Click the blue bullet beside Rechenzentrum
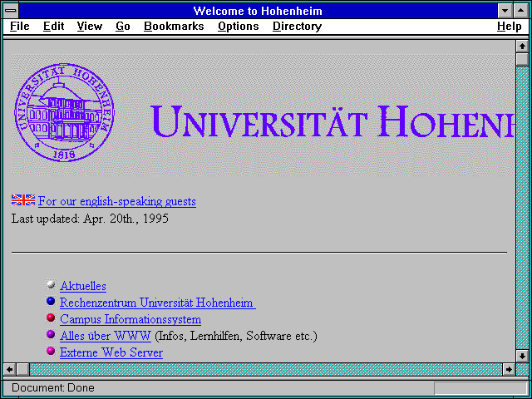Image resolution: width=532 pixels, height=399 pixels. click(51, 301)
